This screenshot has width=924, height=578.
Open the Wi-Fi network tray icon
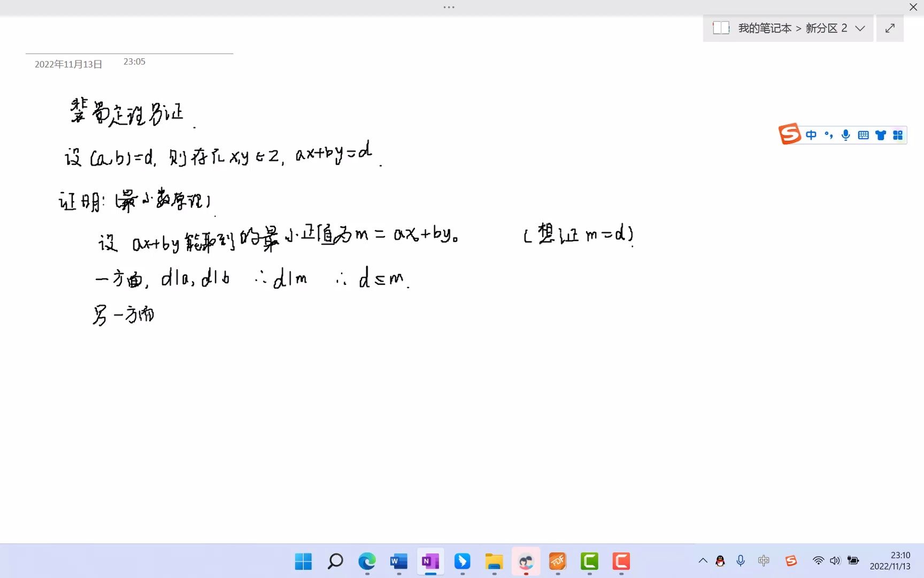coord(818,561)
